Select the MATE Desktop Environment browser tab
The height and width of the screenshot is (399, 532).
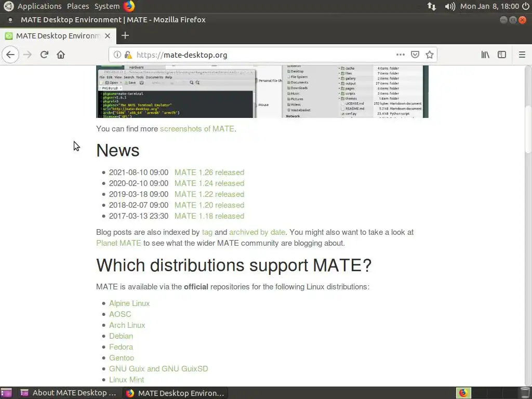point(58,36)
